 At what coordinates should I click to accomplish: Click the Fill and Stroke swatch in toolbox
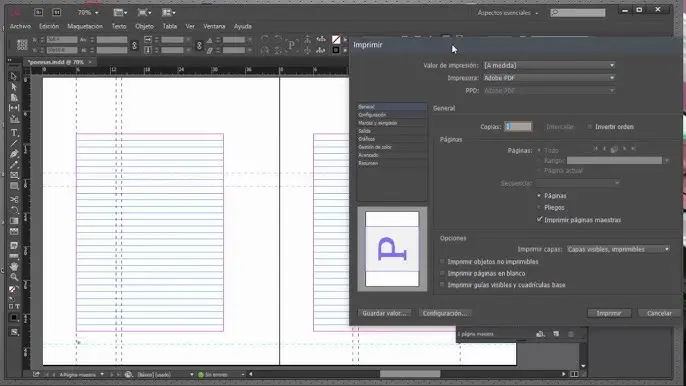point(14,290)
